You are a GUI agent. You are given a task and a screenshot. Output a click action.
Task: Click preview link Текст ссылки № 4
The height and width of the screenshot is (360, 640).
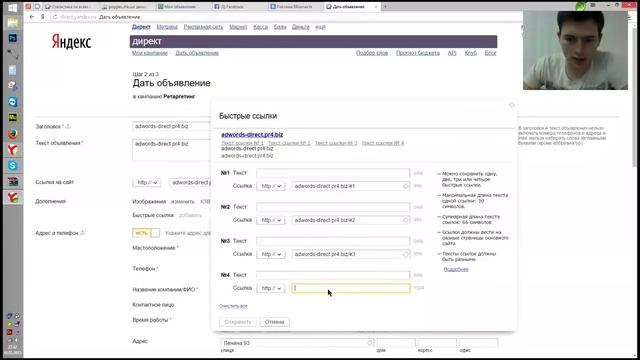click(x=383, y=143)
